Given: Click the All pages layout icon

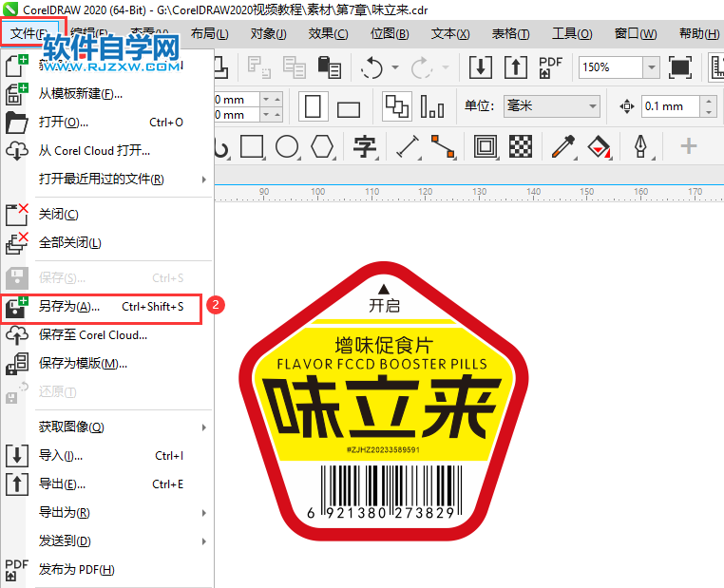Looking at the screenshot, I should [x=397, y=106].
